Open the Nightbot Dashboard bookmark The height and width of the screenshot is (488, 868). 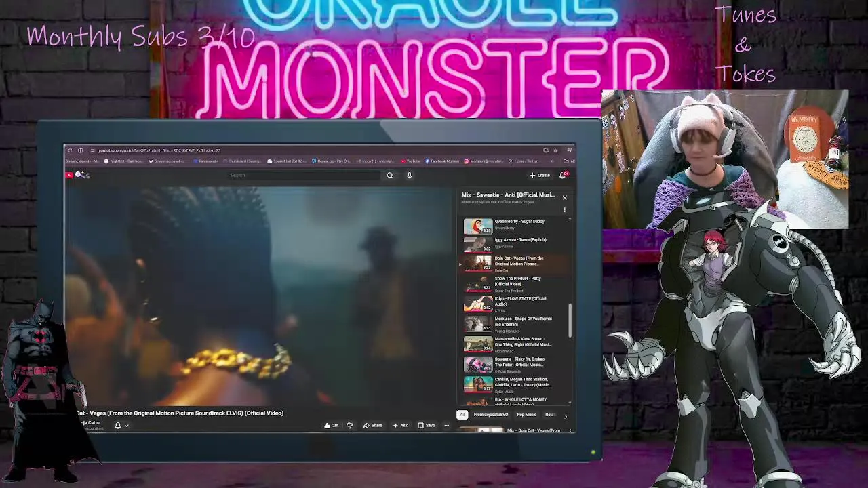(123, 161)
